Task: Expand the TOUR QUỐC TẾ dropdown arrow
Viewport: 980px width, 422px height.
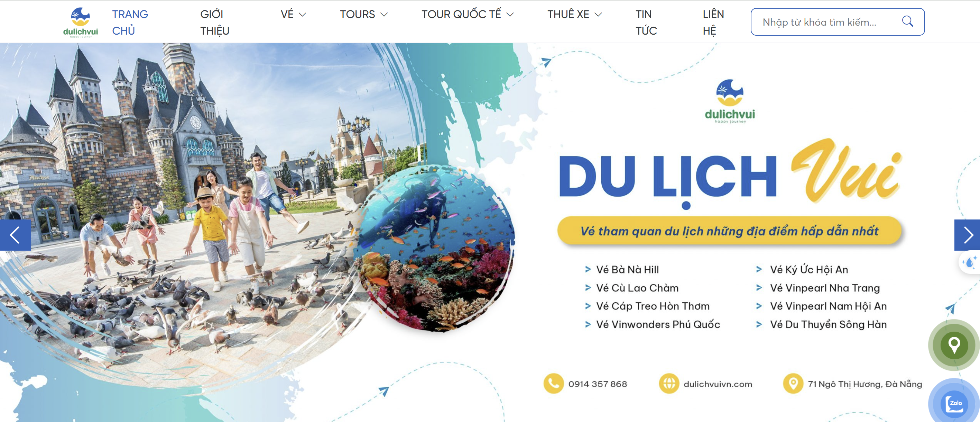Action: point(510,15)
